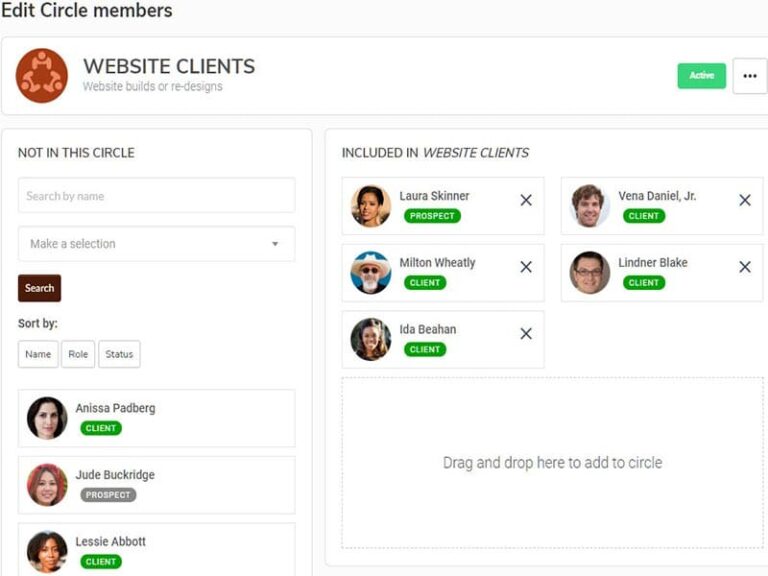Remove Milton Wheatly using X icon
This screenshot has width=768, height=576.
526,267
